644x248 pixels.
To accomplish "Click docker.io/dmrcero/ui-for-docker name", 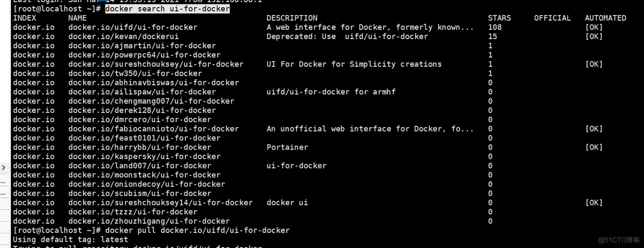I will [140, 120].
